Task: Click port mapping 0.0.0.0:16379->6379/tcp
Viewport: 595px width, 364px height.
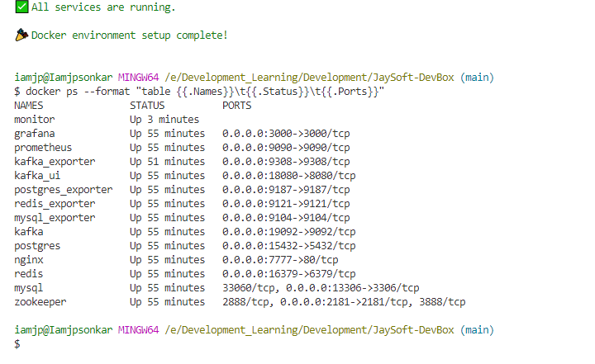Action: (x=289, y=274)
